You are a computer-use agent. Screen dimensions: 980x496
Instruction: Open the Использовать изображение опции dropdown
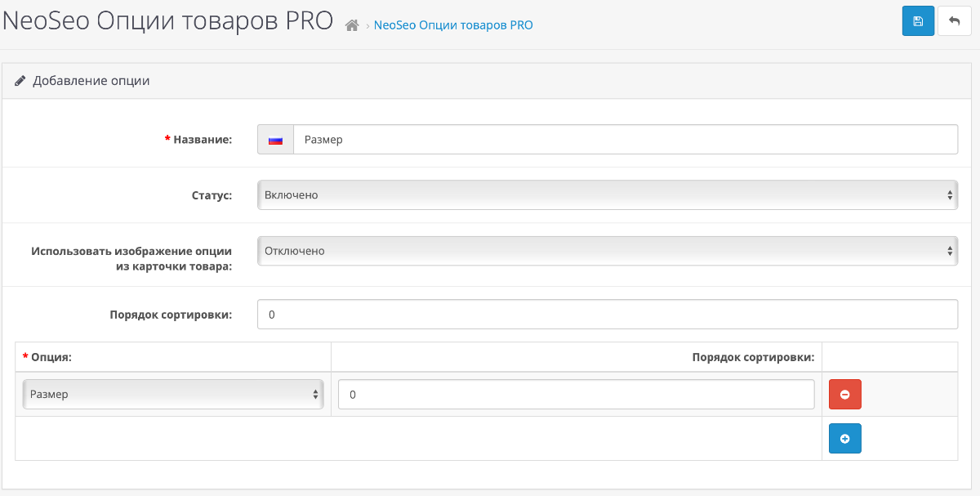click(608, 251)
